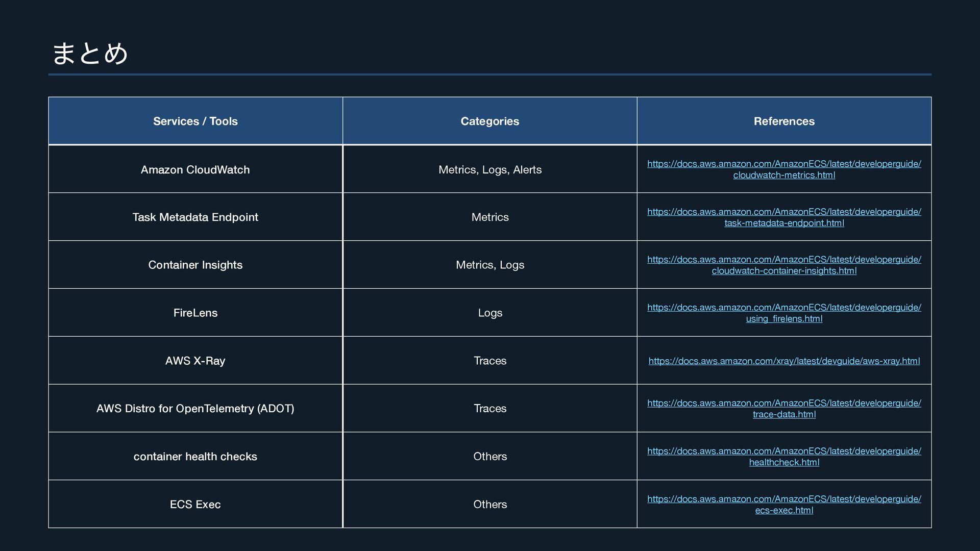Click the slide title 'まとめ'
980x551 pixels.
90,53
